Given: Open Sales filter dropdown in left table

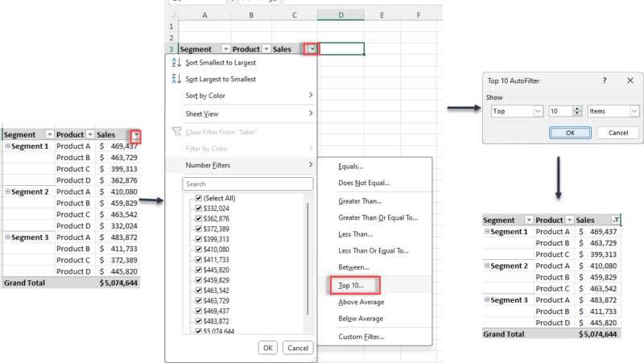Looking at the screenshot, I should click(135, 134).
